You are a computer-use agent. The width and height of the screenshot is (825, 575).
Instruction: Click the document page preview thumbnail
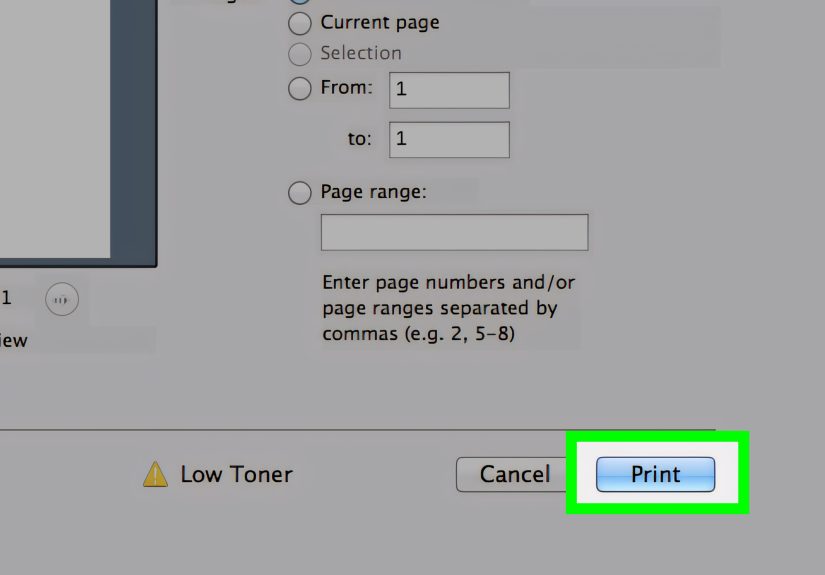tap(55, 129)
